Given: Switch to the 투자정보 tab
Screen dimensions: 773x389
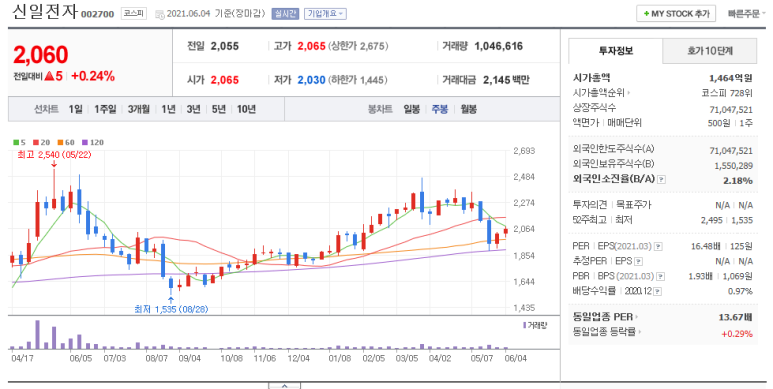Looking at the screenshot, I should [616, 51].
